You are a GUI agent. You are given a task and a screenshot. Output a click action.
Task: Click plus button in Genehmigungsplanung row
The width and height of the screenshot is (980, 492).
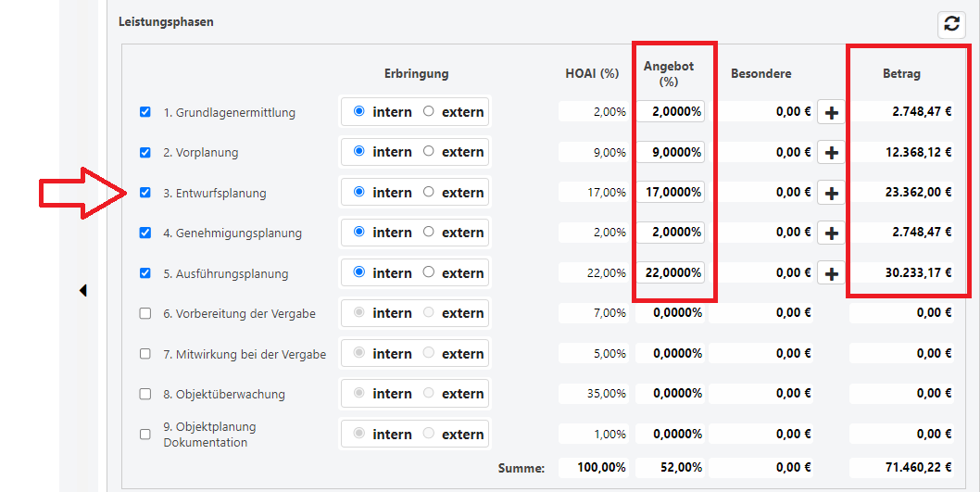coord(831,233)
